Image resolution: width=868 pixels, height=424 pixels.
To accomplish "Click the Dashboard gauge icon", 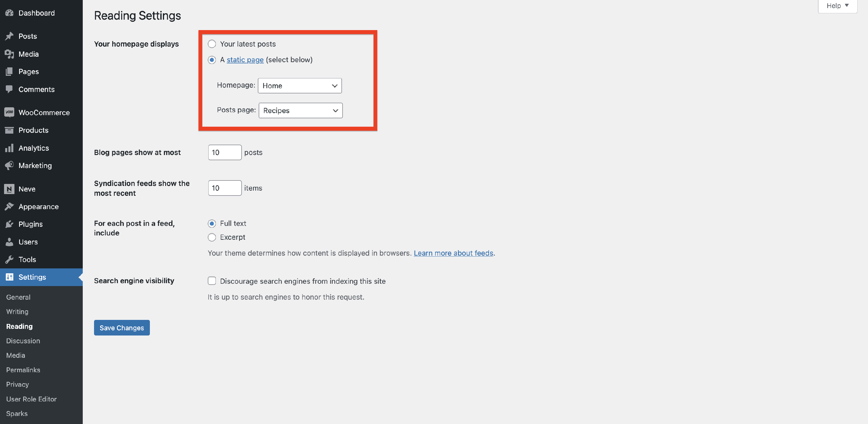I will click(x=9, y=13).
